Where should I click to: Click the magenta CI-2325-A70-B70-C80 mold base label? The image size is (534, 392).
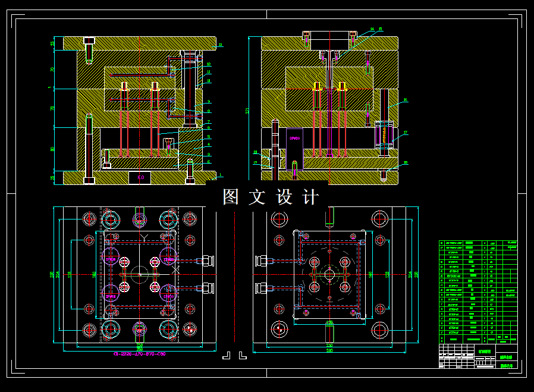140,354
